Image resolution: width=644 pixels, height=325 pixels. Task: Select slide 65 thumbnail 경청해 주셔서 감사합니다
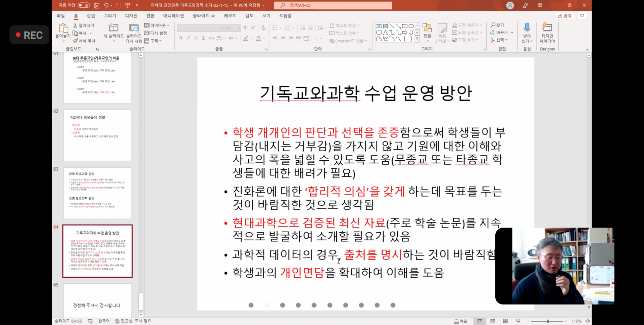pos(97,300)
